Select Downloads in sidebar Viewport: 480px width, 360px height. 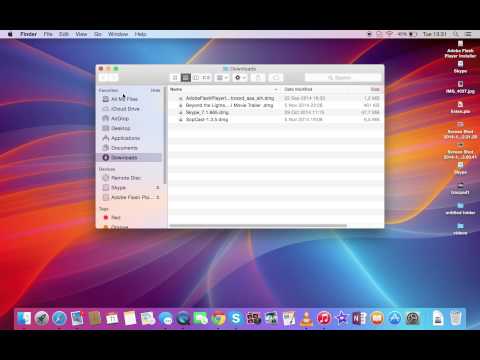point(129,157)
